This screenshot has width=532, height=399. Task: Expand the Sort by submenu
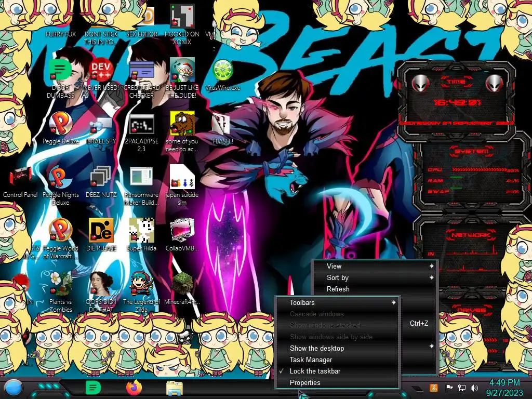coord(375,277)
